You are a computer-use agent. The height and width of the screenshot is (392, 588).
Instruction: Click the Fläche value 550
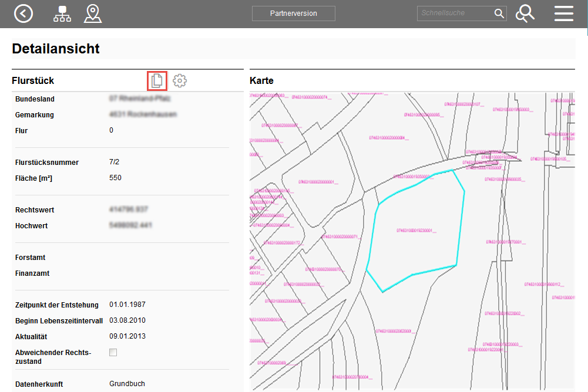[x=115, y=178]
